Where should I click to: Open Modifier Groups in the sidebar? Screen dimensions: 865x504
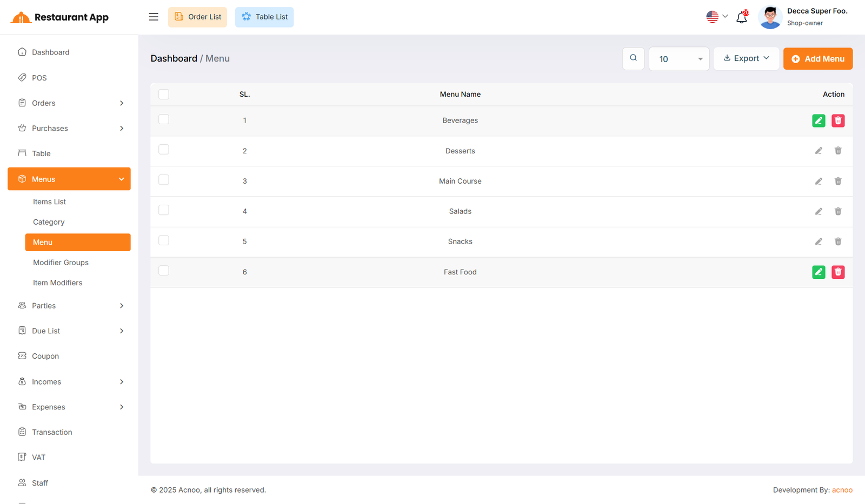(61, 263)
